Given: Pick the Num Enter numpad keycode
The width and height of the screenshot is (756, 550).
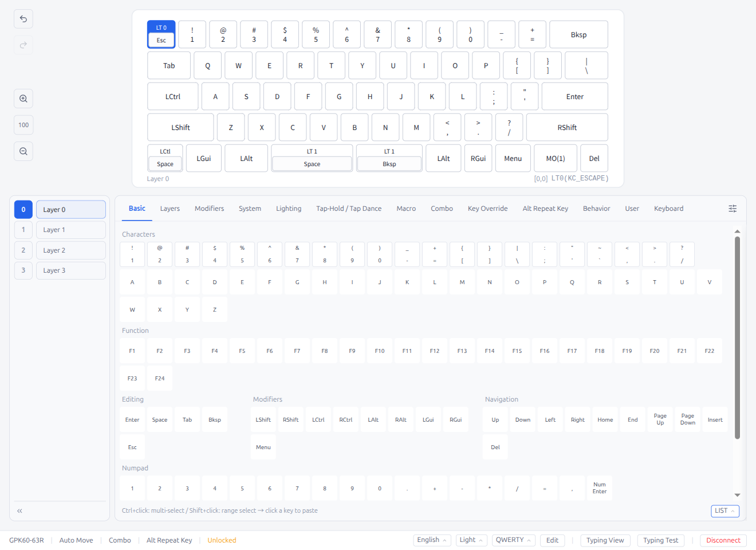Looking at the screenshot, I should point(600,488).
